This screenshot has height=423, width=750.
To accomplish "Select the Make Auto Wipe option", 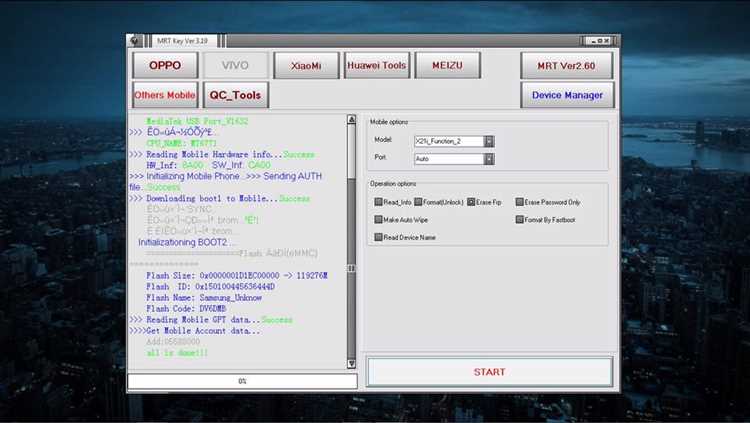I will coord(379,220).
